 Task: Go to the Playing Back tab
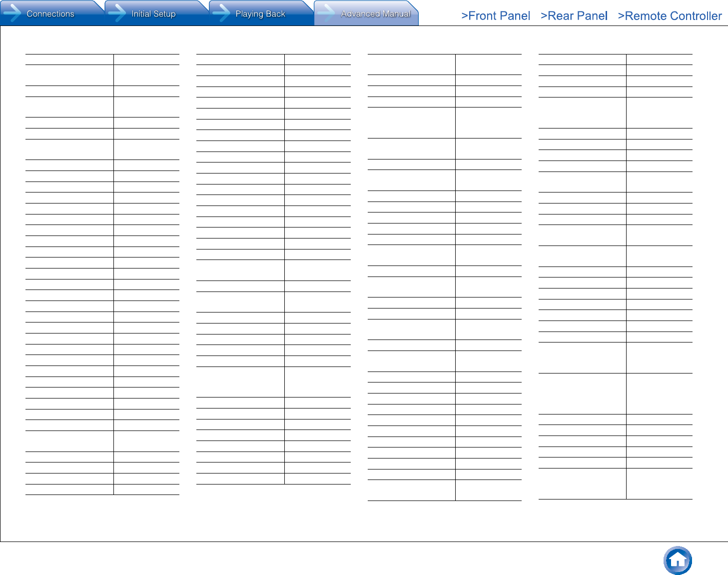coord(261,13)
